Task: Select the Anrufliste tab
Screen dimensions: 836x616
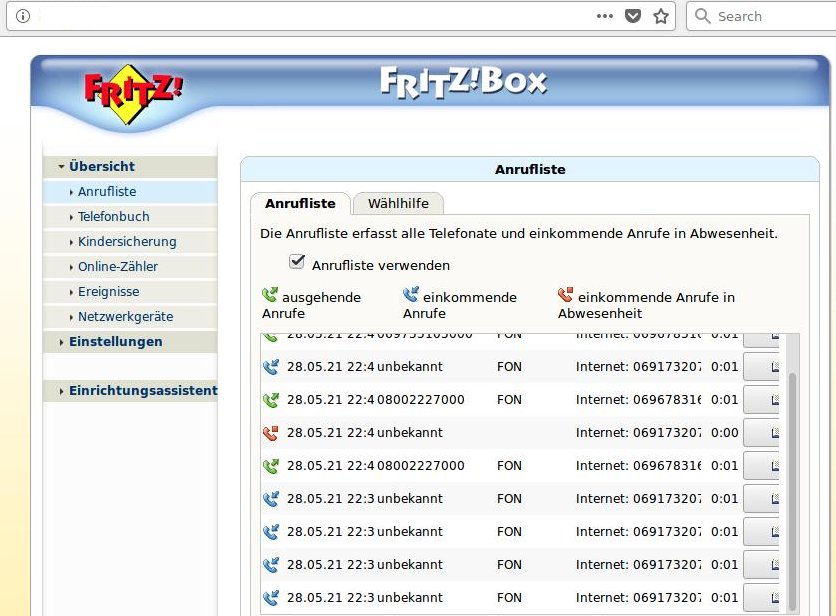Action: pyautogui.click(x=300, y=203)
